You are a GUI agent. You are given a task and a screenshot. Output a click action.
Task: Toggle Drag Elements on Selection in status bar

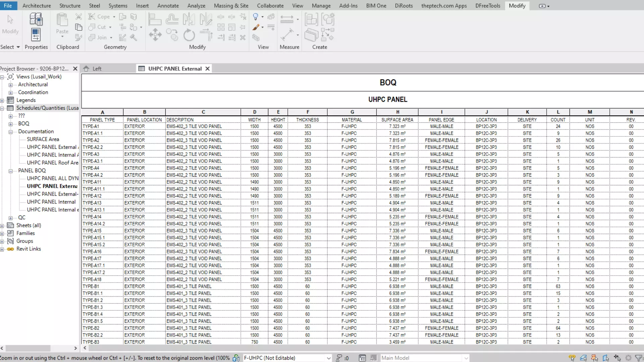617,358
